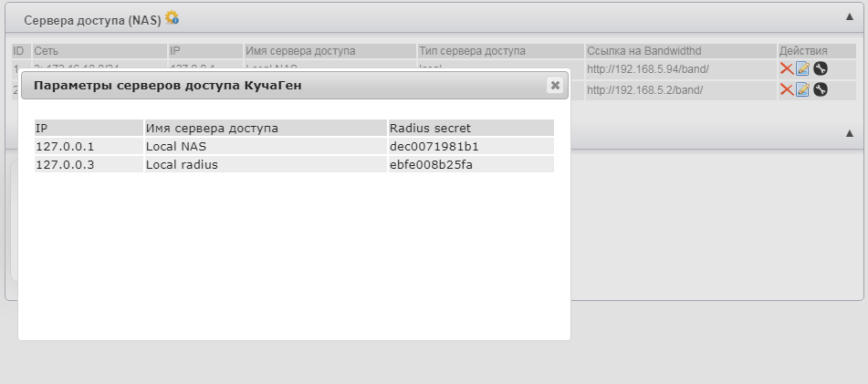Close the Параметры серверов доступа dialog

554,85
